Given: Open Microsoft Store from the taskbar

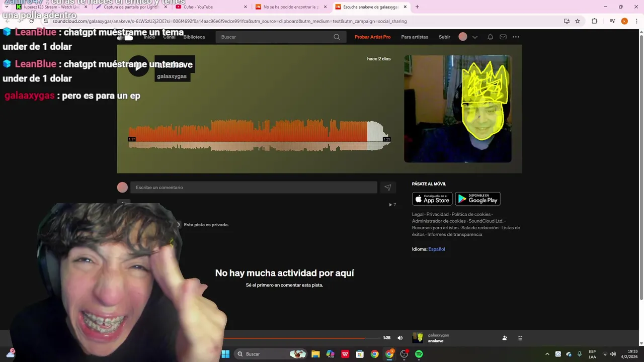Looking at the screenshot, I should click(360, 354).
